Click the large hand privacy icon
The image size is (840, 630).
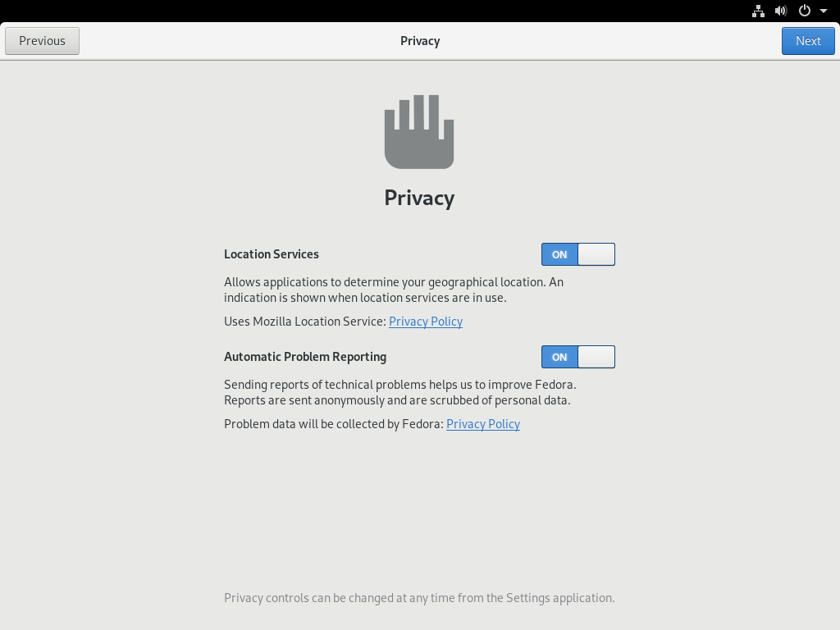(419, 132)
